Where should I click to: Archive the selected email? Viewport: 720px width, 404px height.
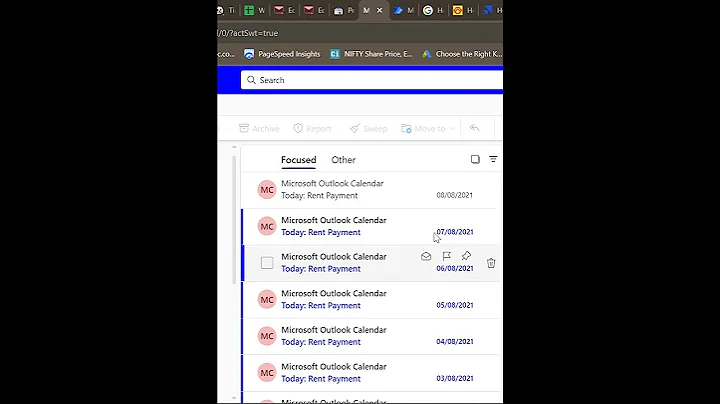(x=259, y=129)
